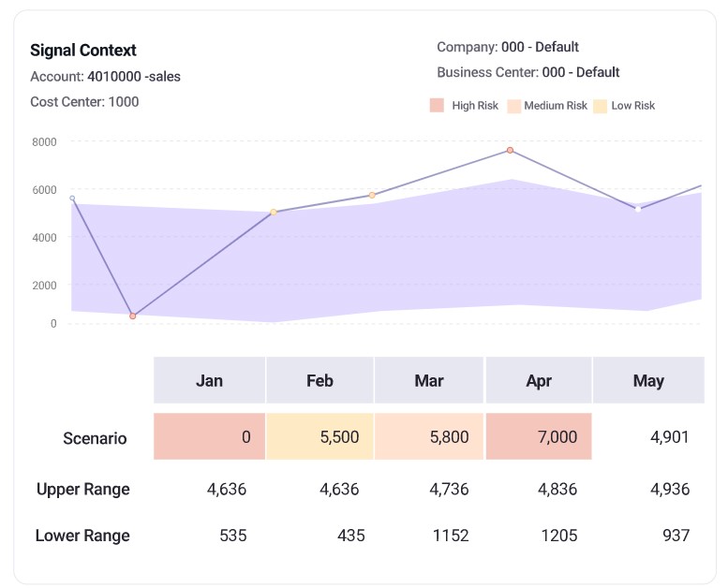Edit the Apr scenario value 7,000

click(x=539, y=436)
